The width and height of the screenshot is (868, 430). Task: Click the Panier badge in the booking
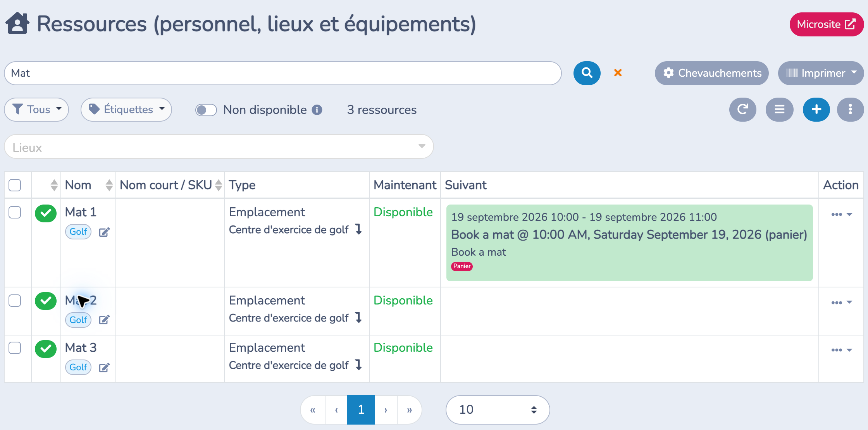(462, 266)
